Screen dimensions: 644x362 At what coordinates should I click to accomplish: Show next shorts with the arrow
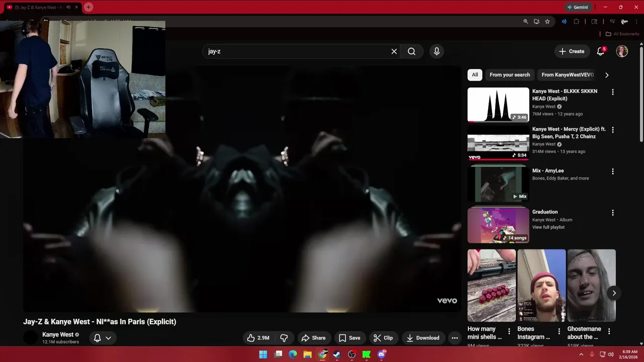click(x=614, y=293)
